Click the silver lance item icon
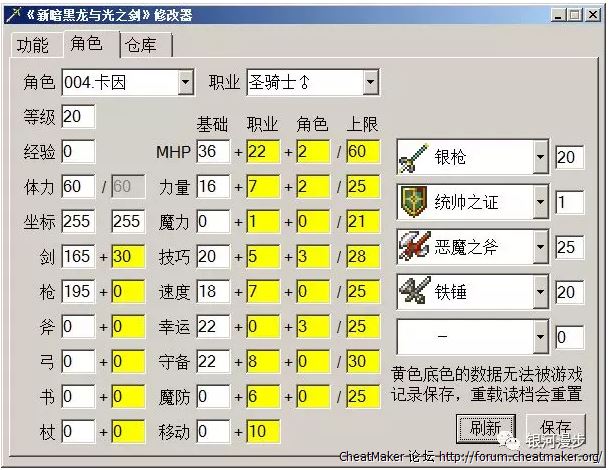Image resolution: width=609 pixels, height=470 pixels. pos(413,157)
